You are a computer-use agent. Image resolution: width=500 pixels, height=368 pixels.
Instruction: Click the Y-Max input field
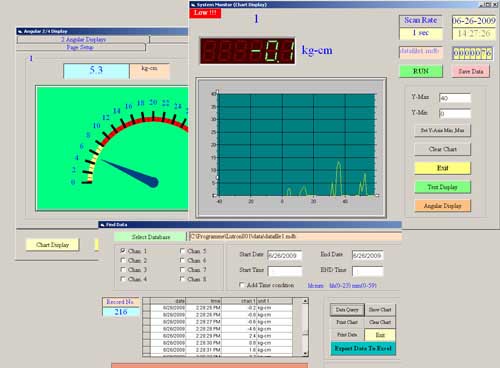455,98
